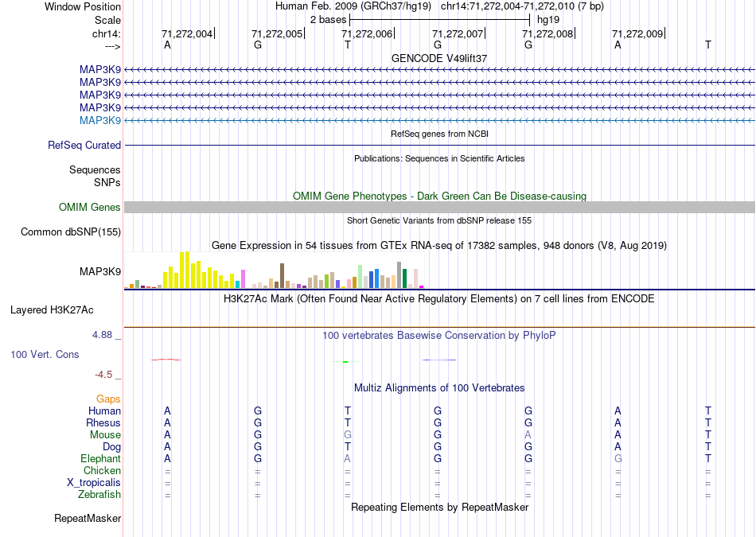Click 'Repeating Elements by RepeatMasker' title
Image resolution: width=756 pixels, height=537 pixels.
click(x=440, y=507)
